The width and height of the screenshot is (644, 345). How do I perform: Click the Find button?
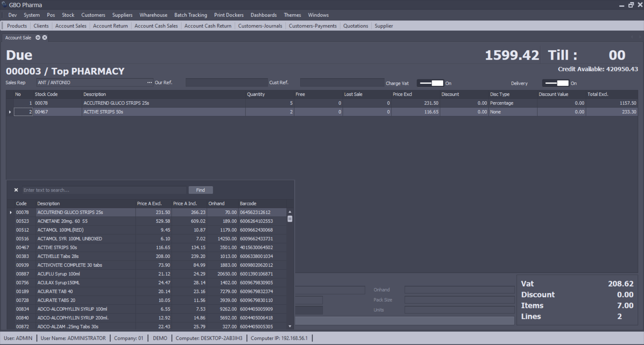[201, 190]
